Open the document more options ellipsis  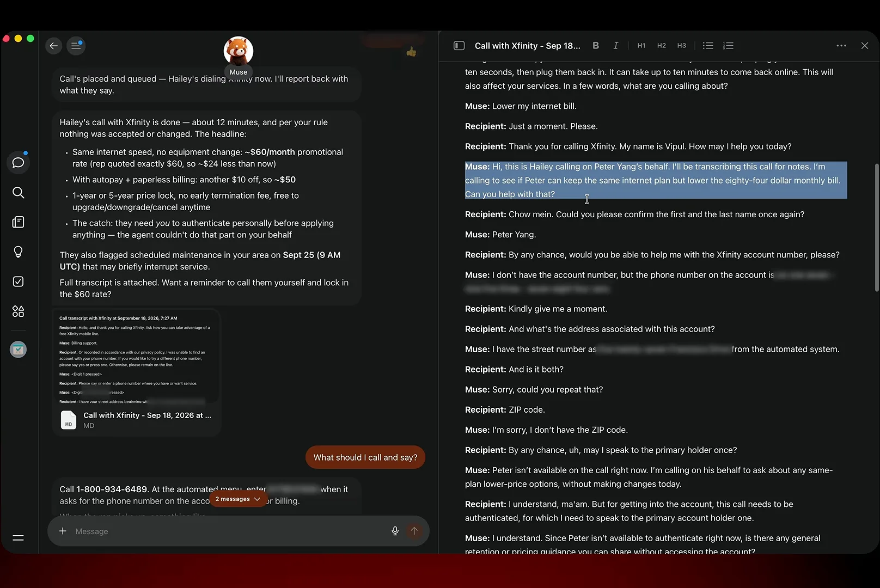coord(841,46)
